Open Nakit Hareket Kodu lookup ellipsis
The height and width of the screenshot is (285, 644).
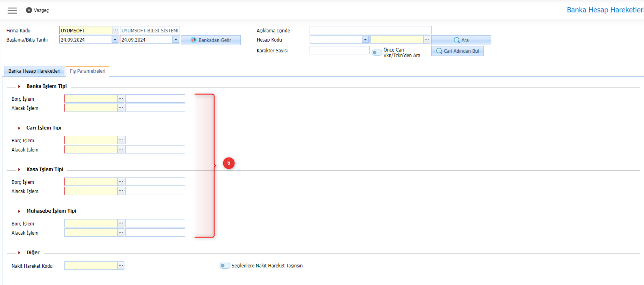pos(121,266)
